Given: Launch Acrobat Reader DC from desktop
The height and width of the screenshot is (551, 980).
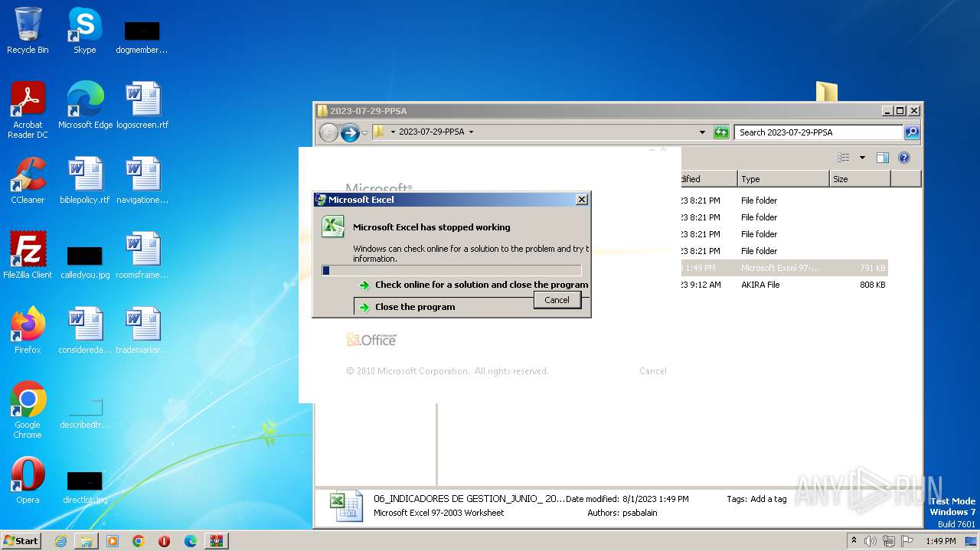Looking at the screenshot, I should coord(28,109).
